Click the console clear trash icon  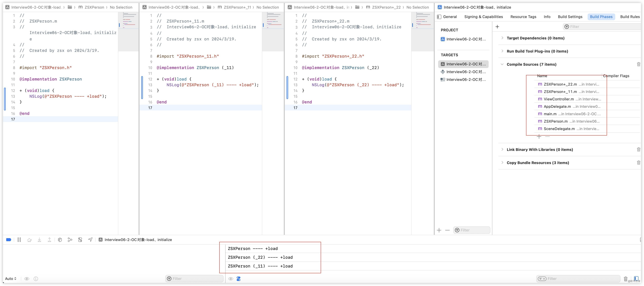point(625,278)
